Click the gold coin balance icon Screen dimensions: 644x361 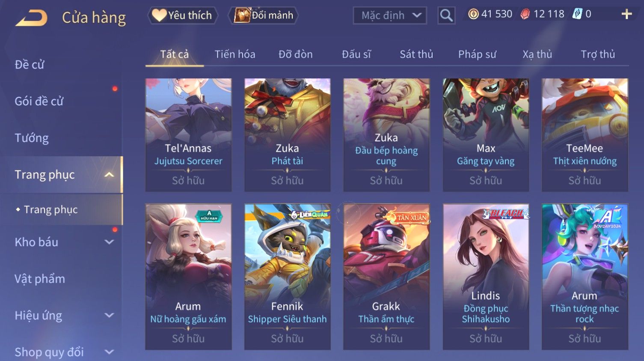[x=473, y=14]
